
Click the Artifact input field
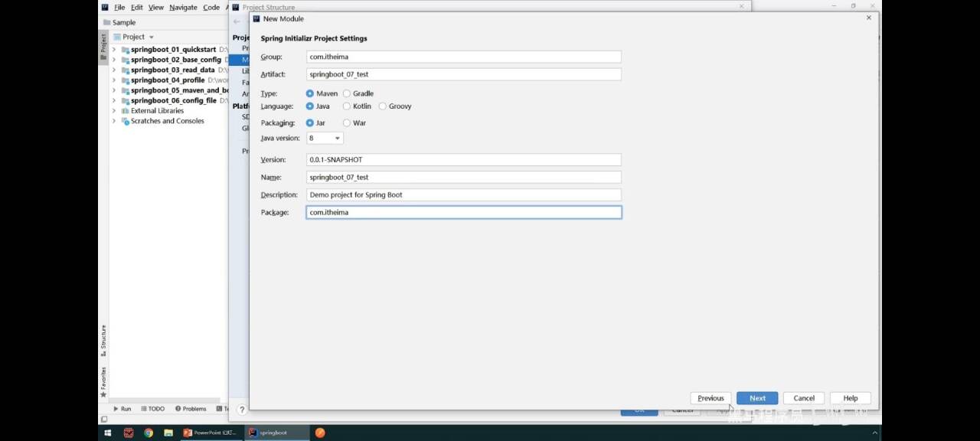[463, 74]
